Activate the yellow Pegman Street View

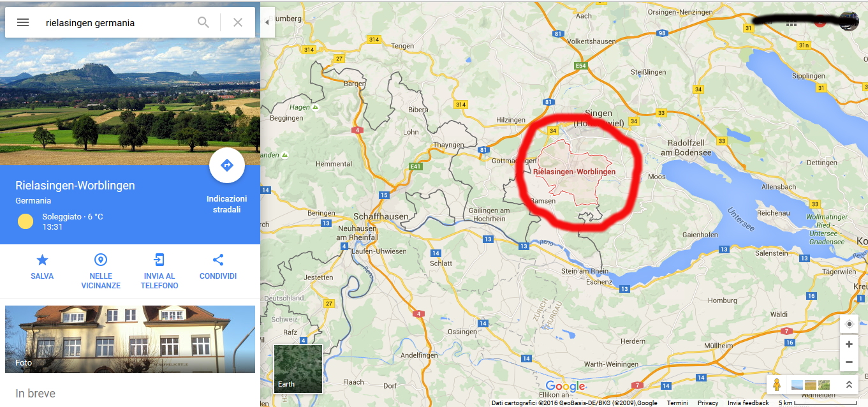tap(777, 385)
